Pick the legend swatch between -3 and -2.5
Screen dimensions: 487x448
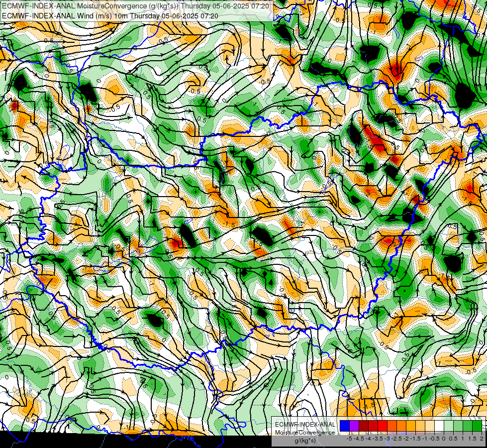pos(392,426)
